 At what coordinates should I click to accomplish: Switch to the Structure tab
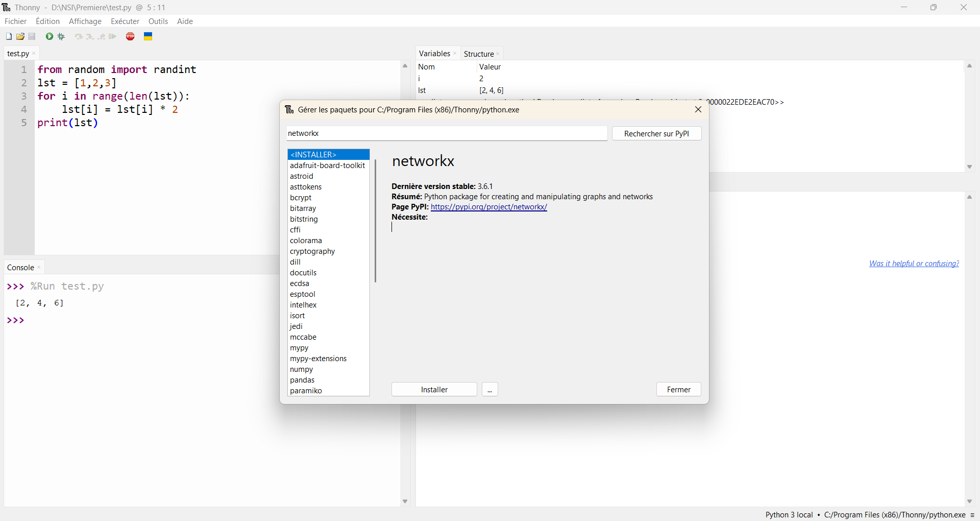click(478, 54)
